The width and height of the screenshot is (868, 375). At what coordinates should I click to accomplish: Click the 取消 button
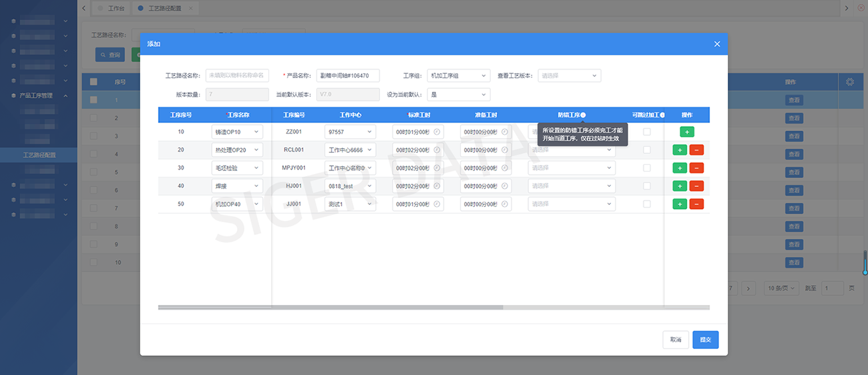(x=676, y=340)
